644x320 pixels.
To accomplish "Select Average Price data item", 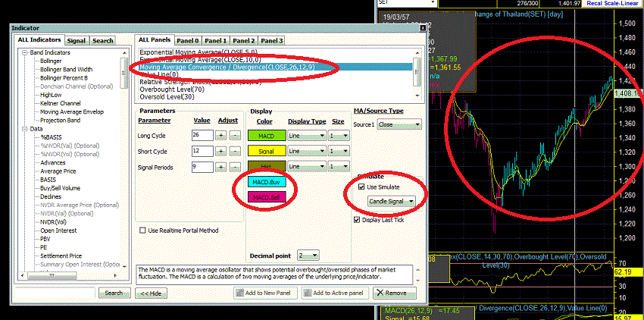I will [58, 171].
